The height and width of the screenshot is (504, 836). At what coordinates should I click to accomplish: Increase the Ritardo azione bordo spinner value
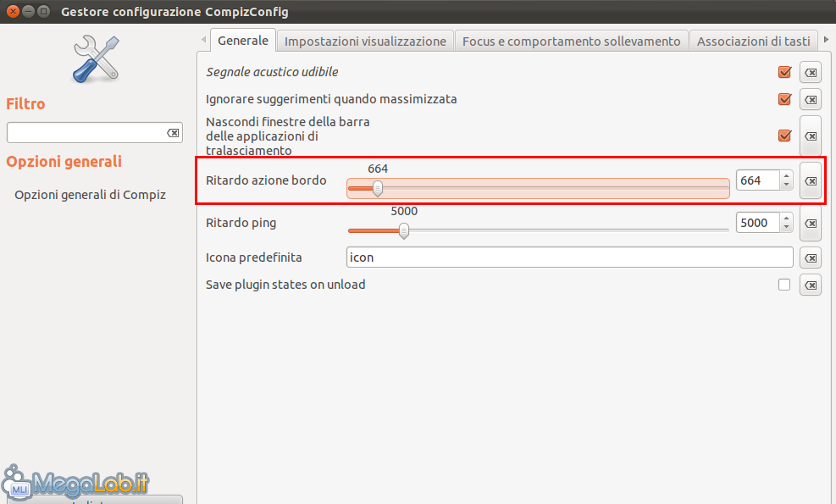787,176
